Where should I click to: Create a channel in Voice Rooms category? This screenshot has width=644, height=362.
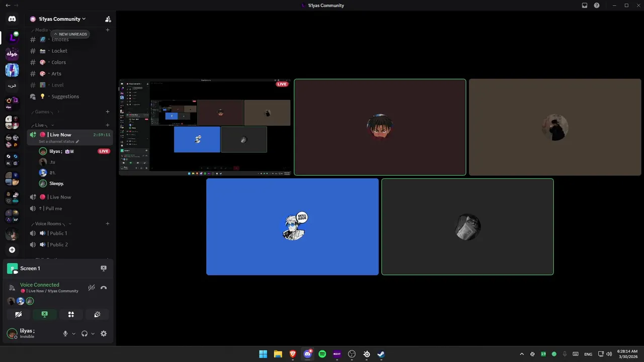[x=108, y=224]
